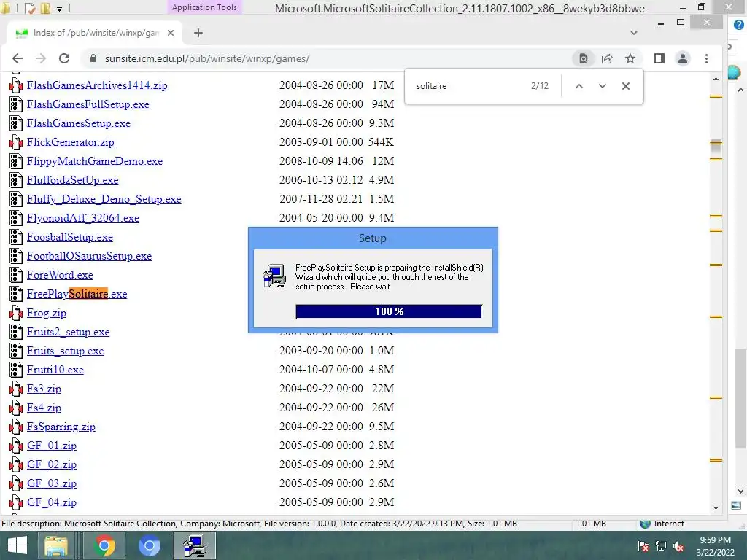
Task: Toggle the Chrome side panel icon
Action: (659, 58)
